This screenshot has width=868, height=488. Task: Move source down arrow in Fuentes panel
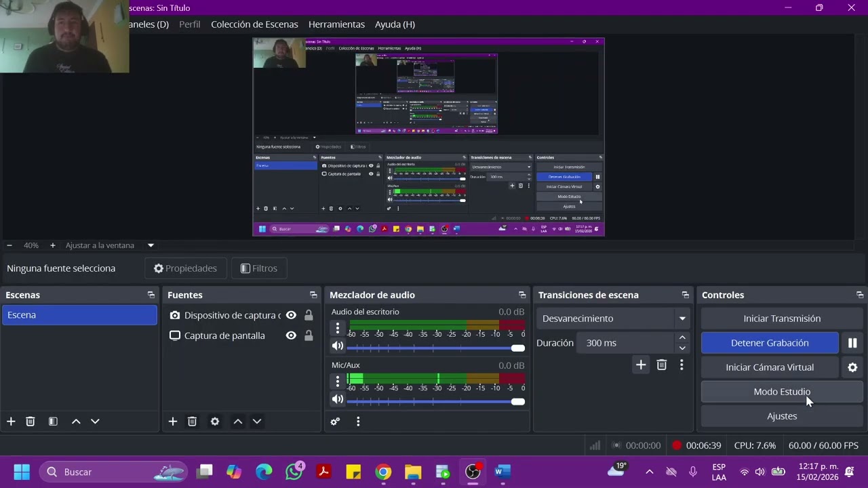tap(257, 422)
